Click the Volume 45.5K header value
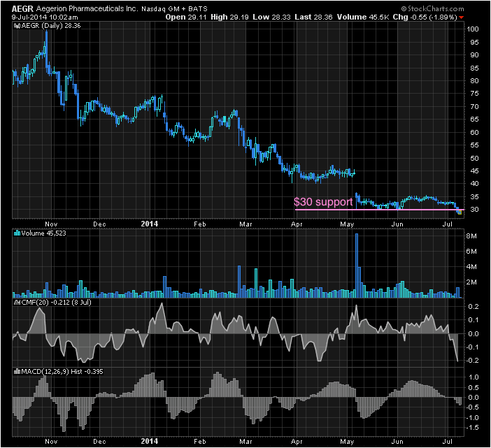 tap(363, 17)
